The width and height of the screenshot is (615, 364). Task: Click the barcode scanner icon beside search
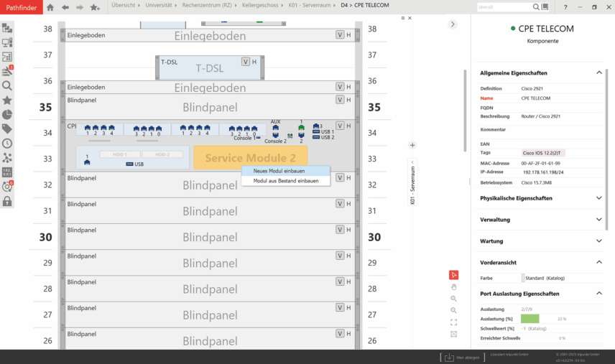(545, 7)
